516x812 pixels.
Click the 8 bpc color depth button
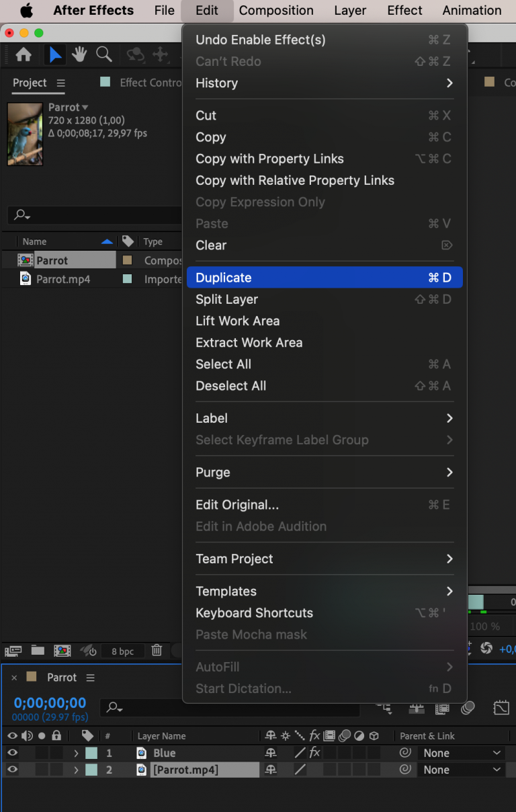click(x=122, y=651)
